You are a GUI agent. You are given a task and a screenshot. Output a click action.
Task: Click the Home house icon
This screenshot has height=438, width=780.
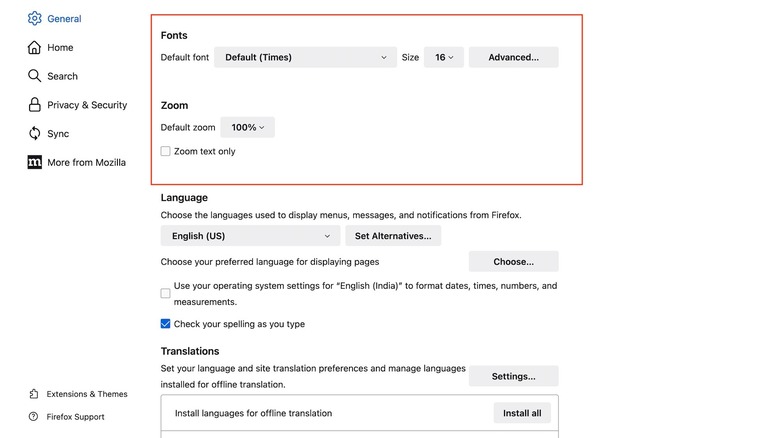35,47
